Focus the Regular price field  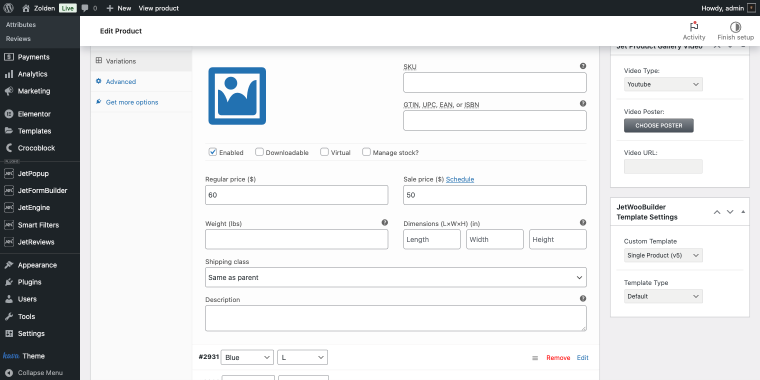pyautogui.click(x=297, y=195)
